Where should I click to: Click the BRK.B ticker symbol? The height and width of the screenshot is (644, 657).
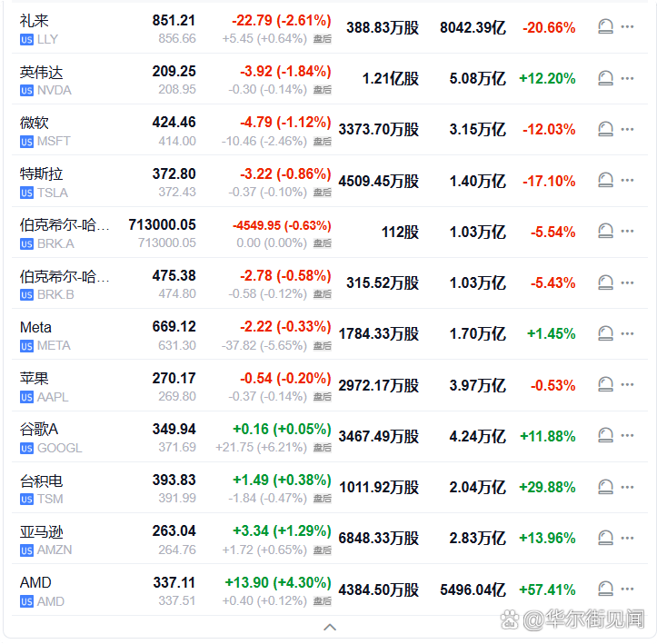(55, 295)
